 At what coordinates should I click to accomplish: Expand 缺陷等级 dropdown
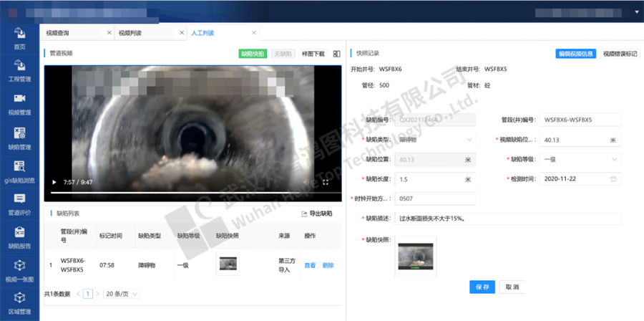pos(580,159)
